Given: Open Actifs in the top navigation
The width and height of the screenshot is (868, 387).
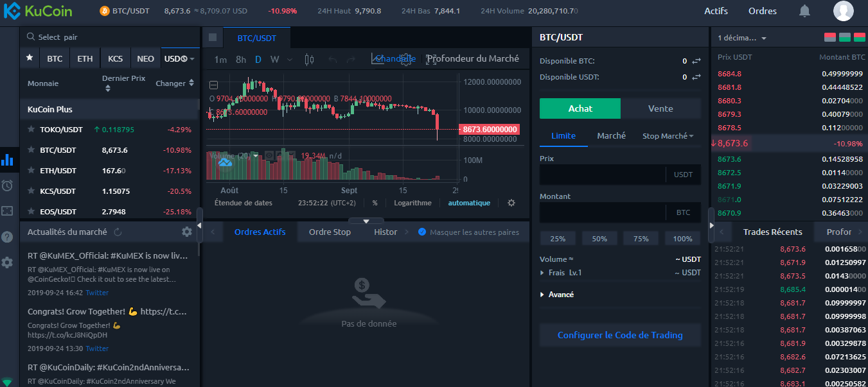Looking at the screenshot, I should click(x=716, y=11).
